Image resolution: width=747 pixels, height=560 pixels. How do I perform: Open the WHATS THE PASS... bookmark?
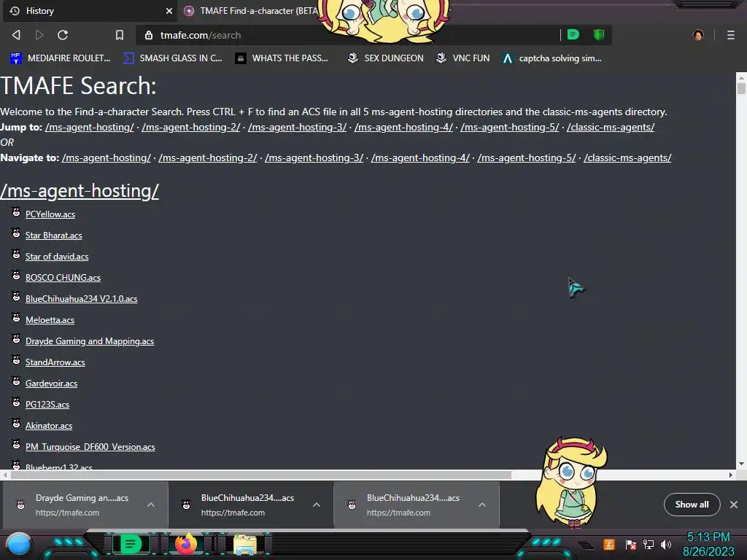point(282,58)
